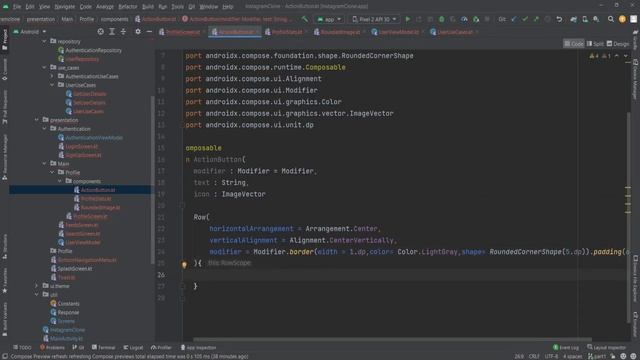
Task: Click the Expand All icon in Project panel
Action: click(x=112, y=31)
